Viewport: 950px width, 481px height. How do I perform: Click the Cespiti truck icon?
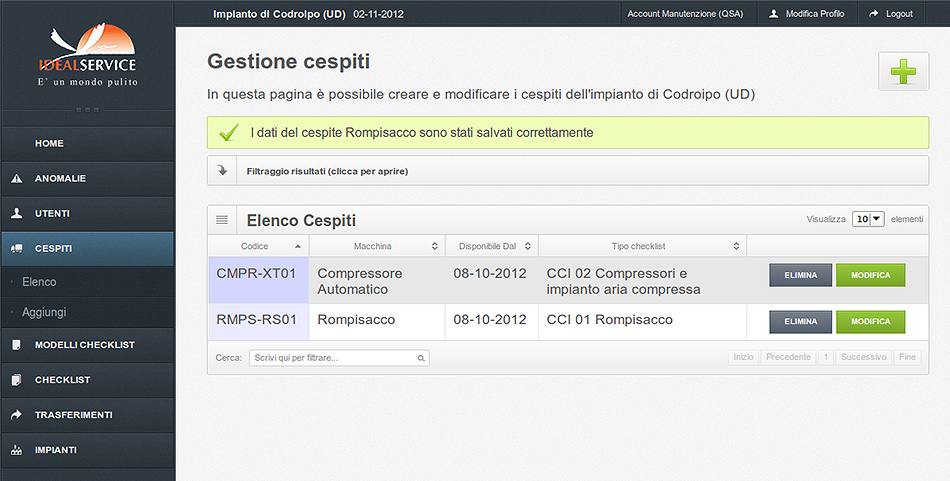17,248
